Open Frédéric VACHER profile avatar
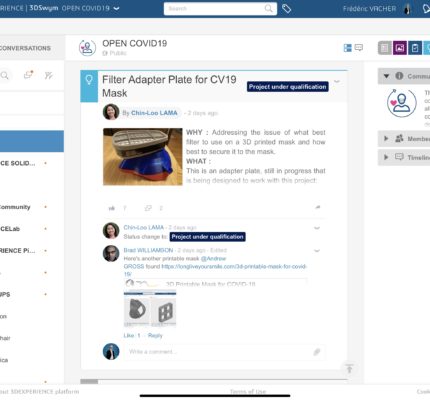Viewport: 430px width, 400px height. pyautogui.click(x=407, y=9)
